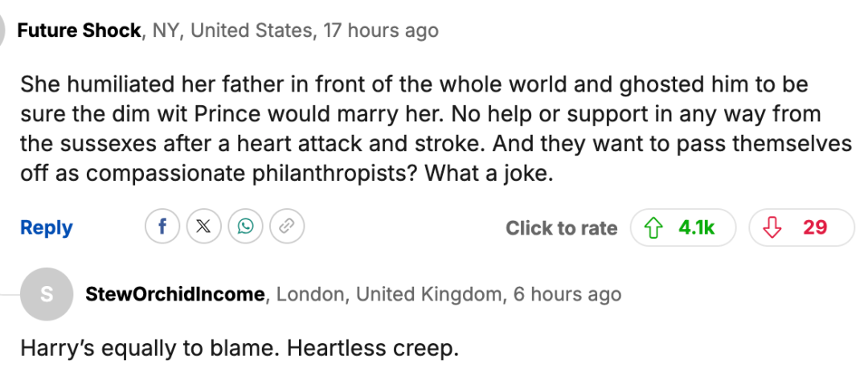Click the 4.1k upvote count

pos(696,228)
